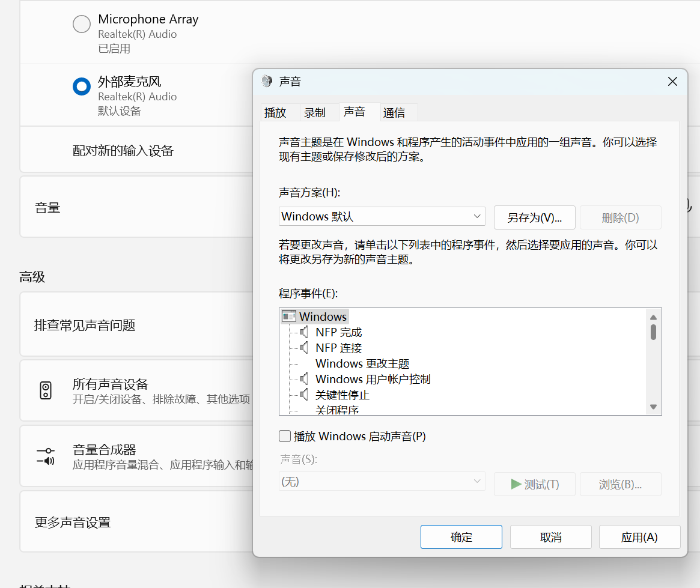Click speaker icon beside NFP 连接
Screen dimensions: 700x588
pyautogui.click(x=304, y=348)
